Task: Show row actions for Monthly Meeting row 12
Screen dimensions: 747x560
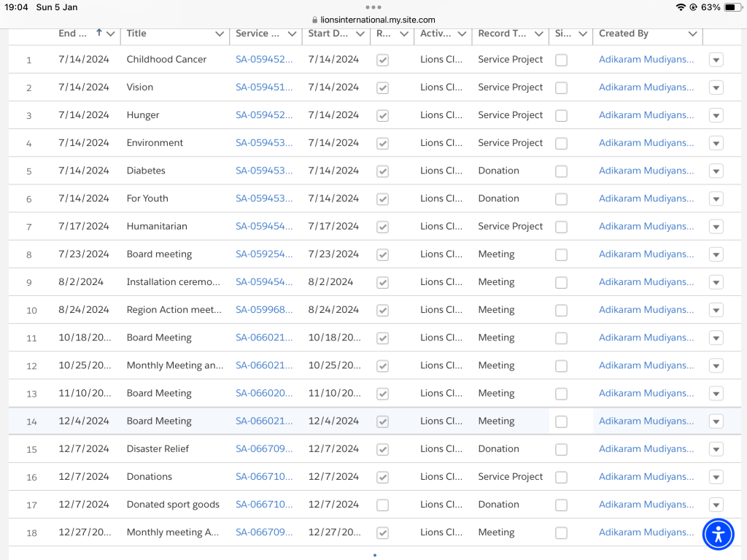Action: pos(716,366)
